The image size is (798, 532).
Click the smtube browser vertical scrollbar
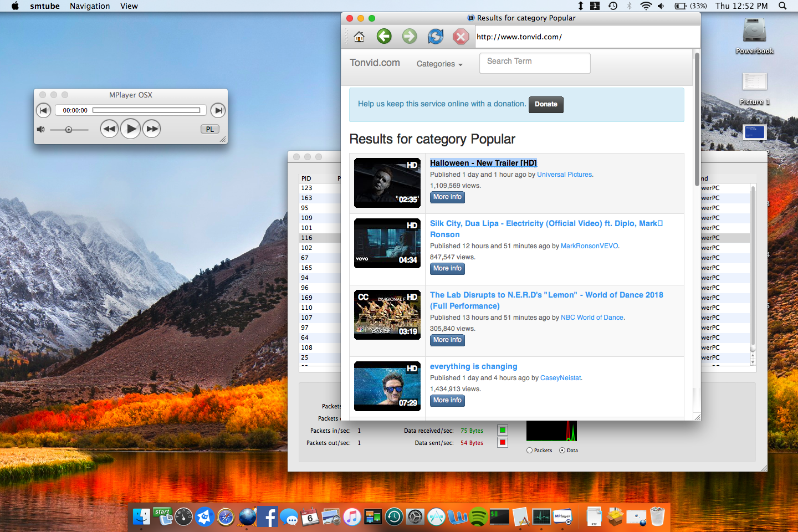(x=697, y=119)
